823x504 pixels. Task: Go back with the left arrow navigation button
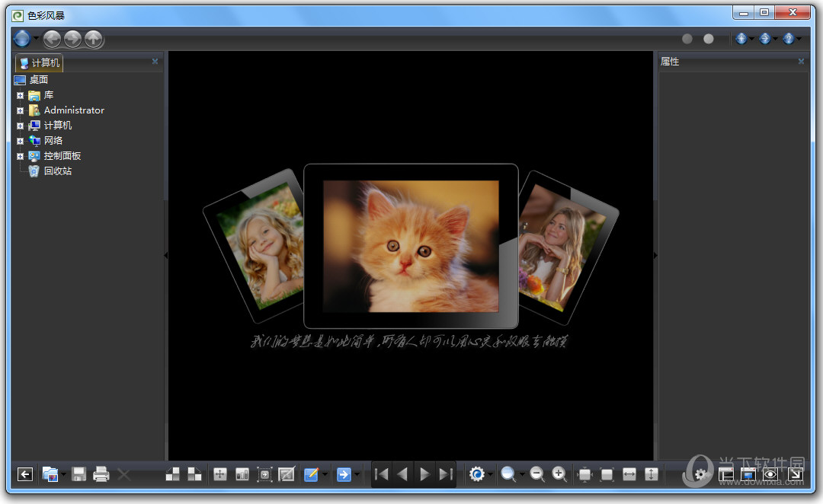52,38
